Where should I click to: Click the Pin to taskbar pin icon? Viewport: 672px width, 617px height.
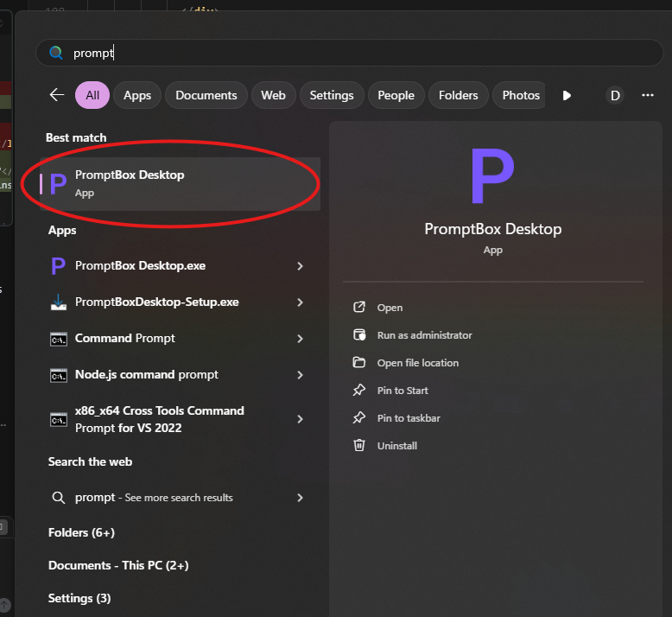pyautogui.click(x=359, y=417)
